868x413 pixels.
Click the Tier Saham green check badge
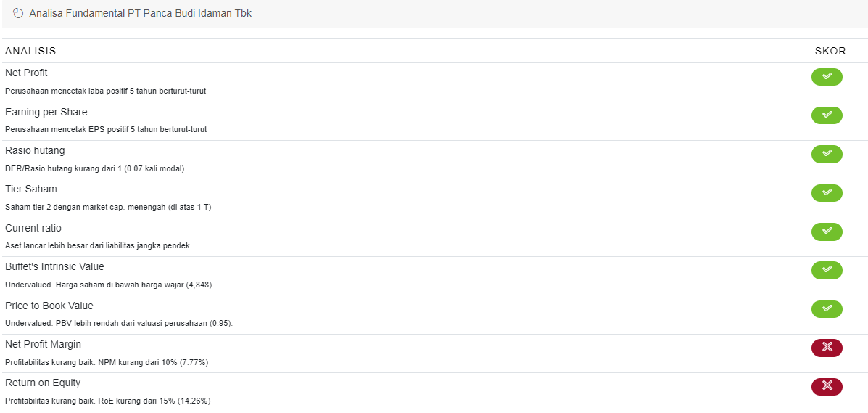pyautogui.click(x=827, y=192)
